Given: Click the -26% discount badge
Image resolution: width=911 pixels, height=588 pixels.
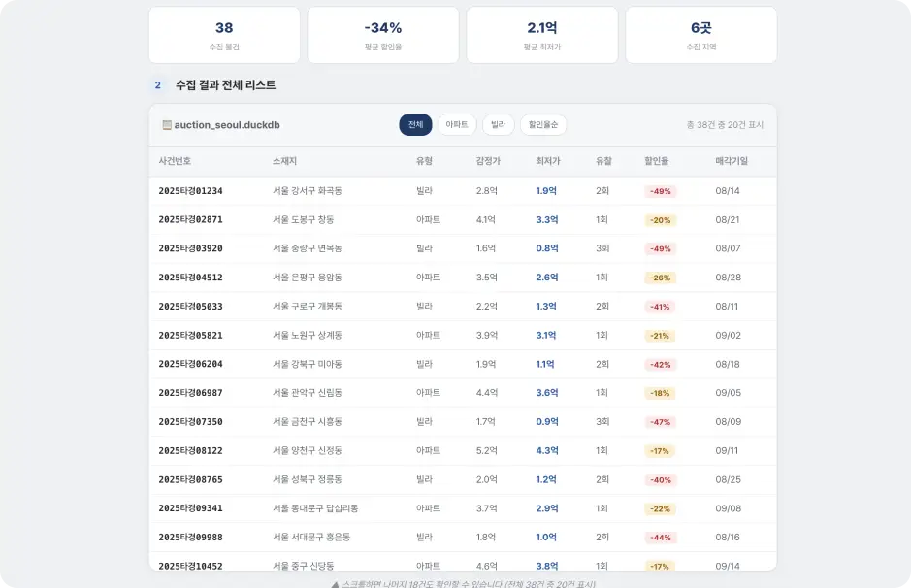Looking at the screenshot, I should 660,278.
